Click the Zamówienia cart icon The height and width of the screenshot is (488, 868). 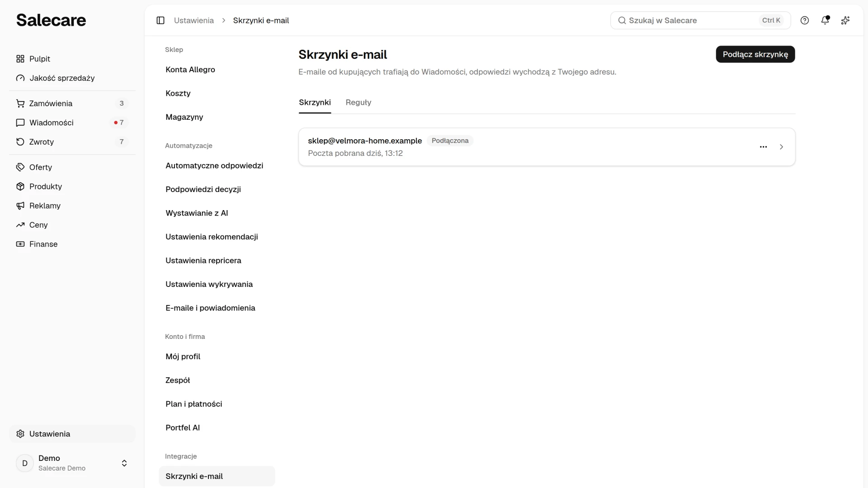20,103
